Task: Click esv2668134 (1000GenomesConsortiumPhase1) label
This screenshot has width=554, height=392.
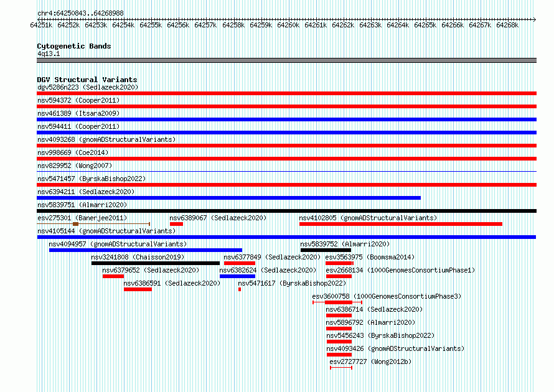Action: (x=400, y=270)
